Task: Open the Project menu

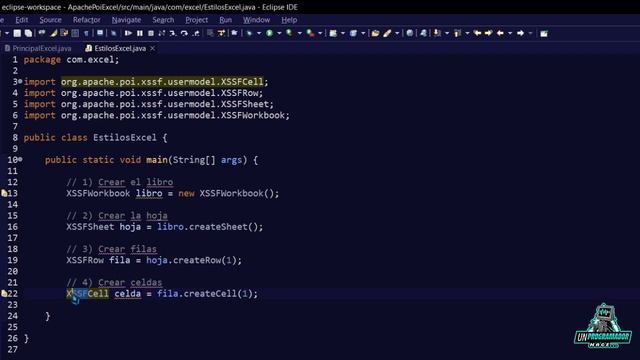Action: [196, 20]
